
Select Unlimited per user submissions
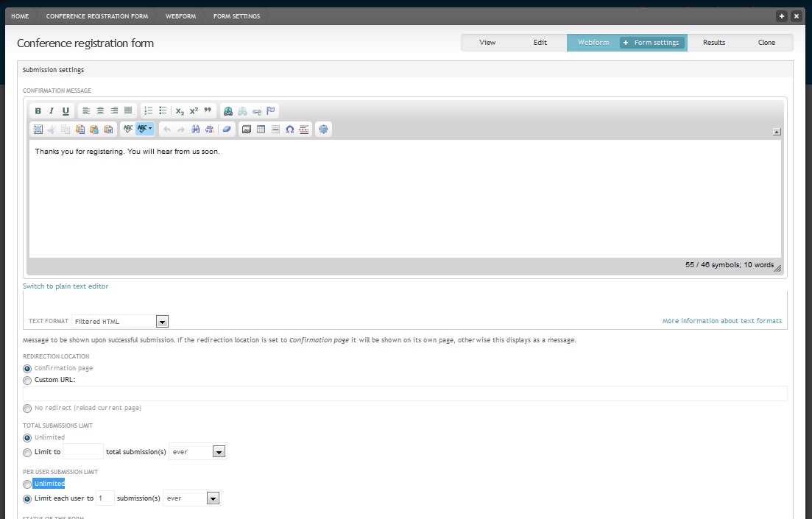(27, 484)
